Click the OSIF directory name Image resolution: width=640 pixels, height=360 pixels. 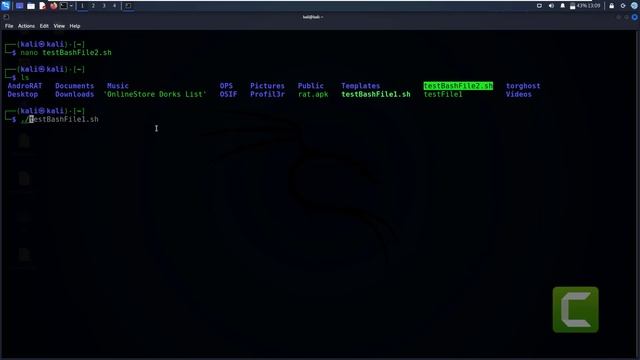coord(228,94)
